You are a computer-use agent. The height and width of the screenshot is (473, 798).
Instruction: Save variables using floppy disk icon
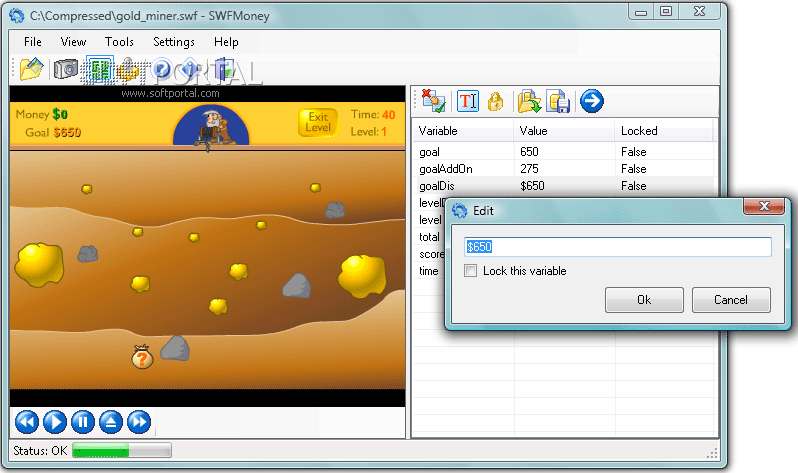coord(558,101)
